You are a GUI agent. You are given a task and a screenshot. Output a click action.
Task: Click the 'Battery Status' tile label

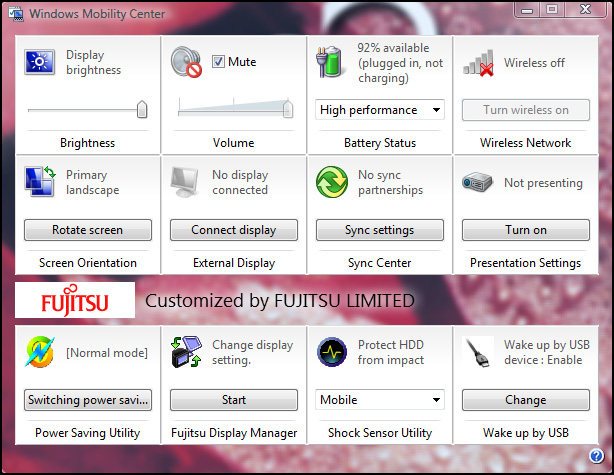point(380,143)
